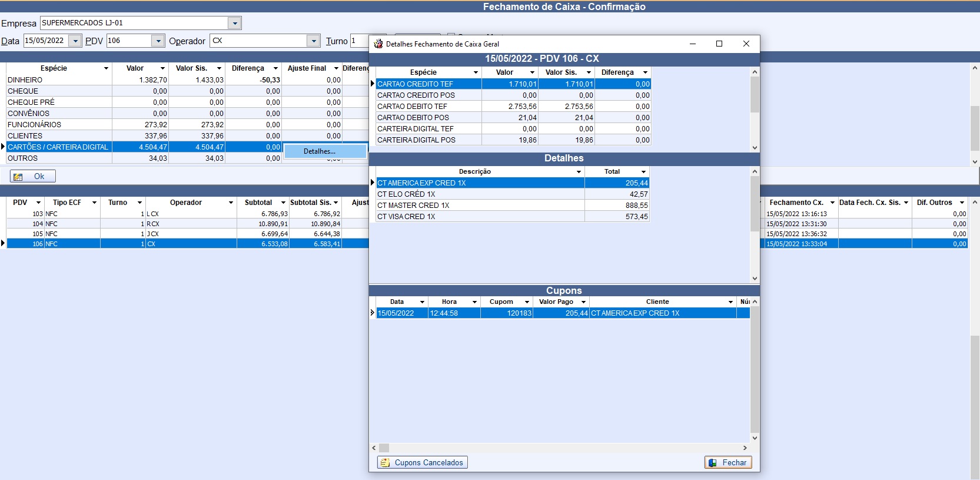Select PDV 105 row operated by J CX
Image resolution: width=980 pixels, height=480 pixels.
click(187, 234)
